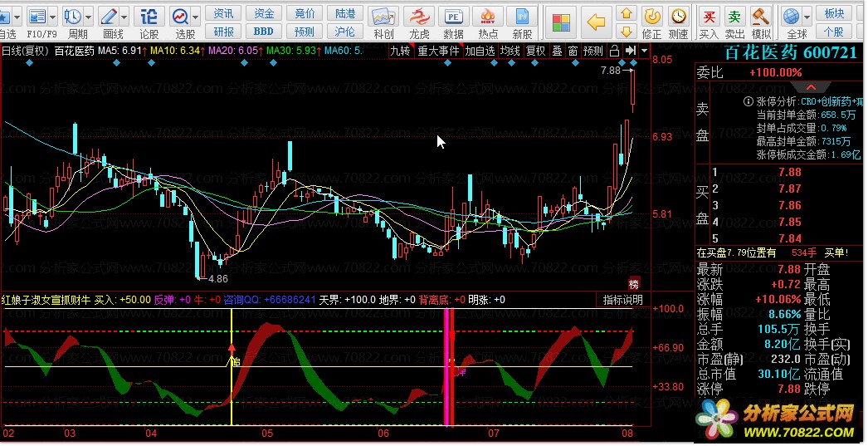
Task: Collapse the sell-order panel red chevron
Action: 811,87
